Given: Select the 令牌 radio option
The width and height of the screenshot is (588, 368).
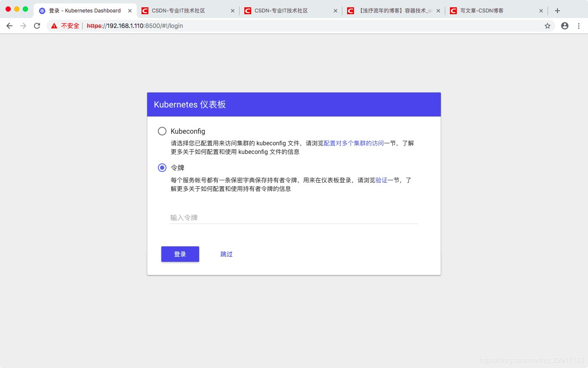Looking at the screenshot, I should click(x=162, y=168).
